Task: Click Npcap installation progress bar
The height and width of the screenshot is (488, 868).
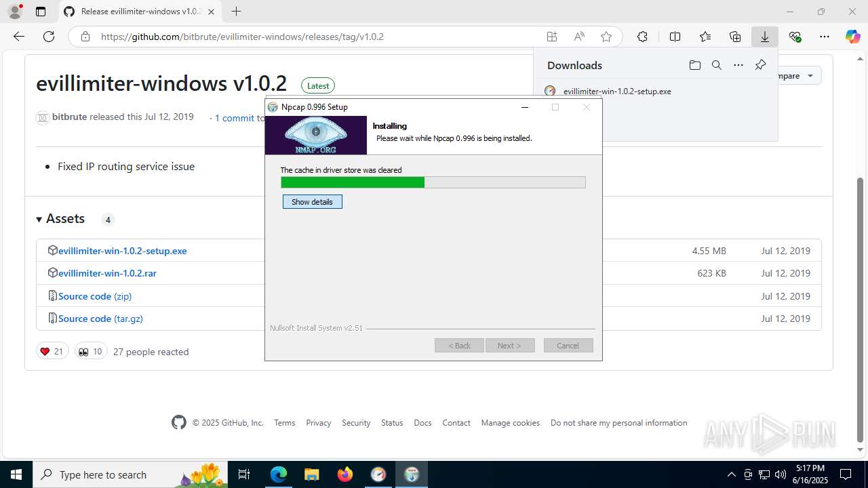Action: 433,182
